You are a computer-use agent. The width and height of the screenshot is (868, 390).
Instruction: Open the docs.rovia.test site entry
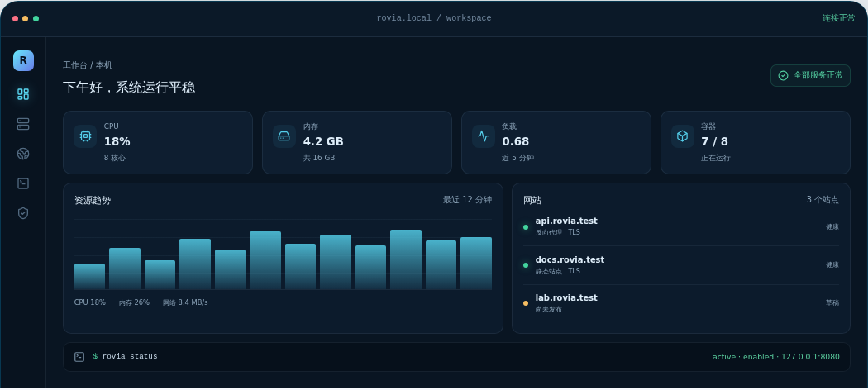pos(681,265)
